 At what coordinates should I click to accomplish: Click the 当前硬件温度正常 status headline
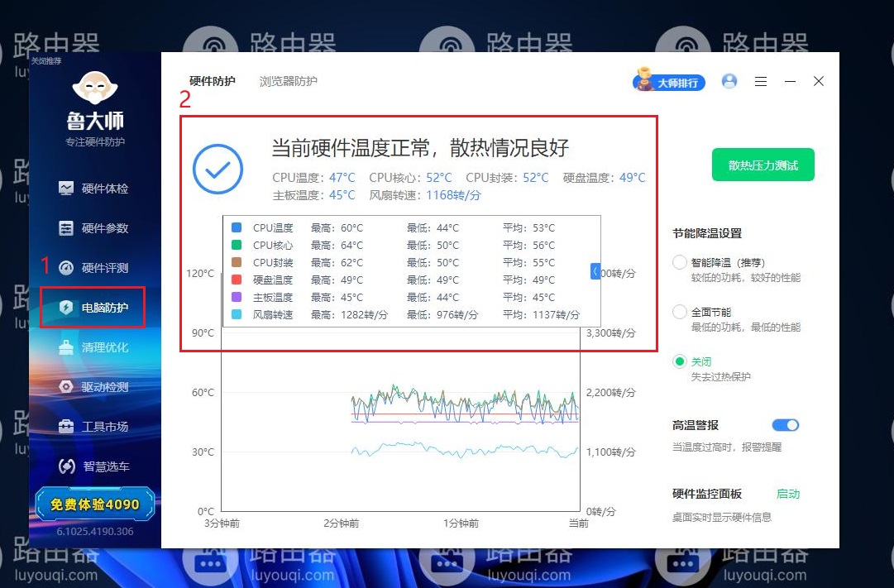pos(420,148)
